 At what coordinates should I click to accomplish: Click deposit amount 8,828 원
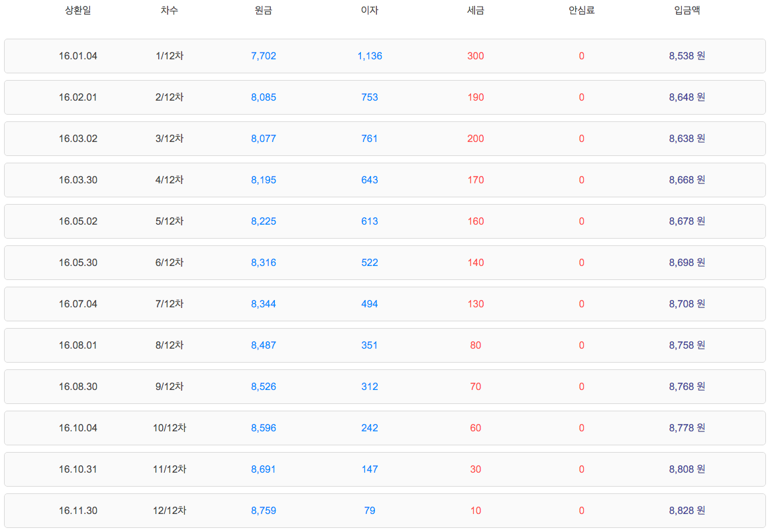(x=687, y=511)
